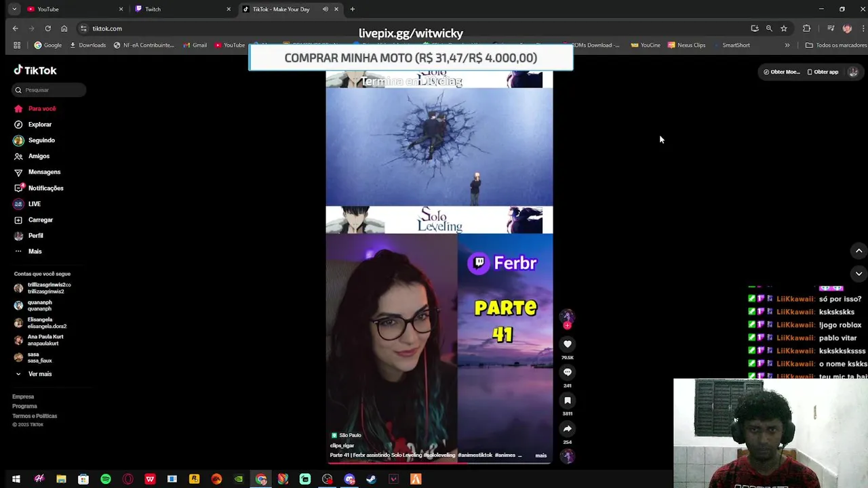Click the browser home button

(64, 28)
